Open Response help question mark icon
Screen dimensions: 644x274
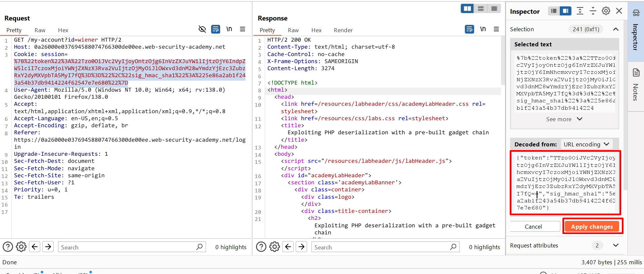coord(261,247)
